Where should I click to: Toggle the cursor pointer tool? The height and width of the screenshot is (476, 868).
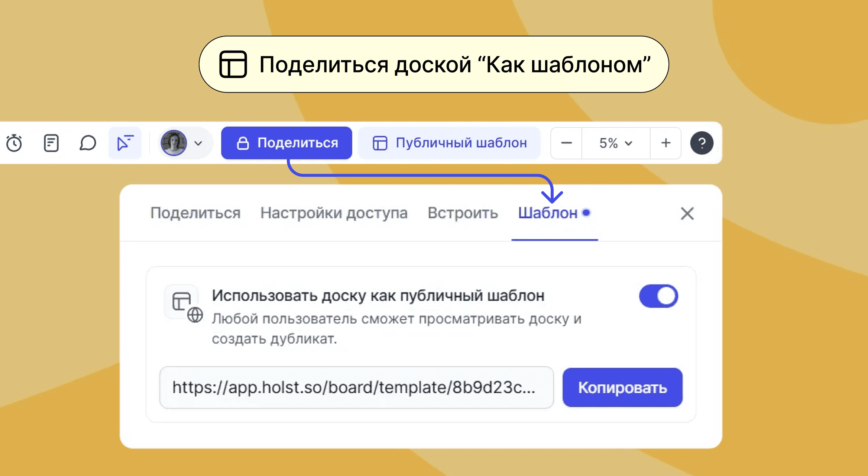125,143
